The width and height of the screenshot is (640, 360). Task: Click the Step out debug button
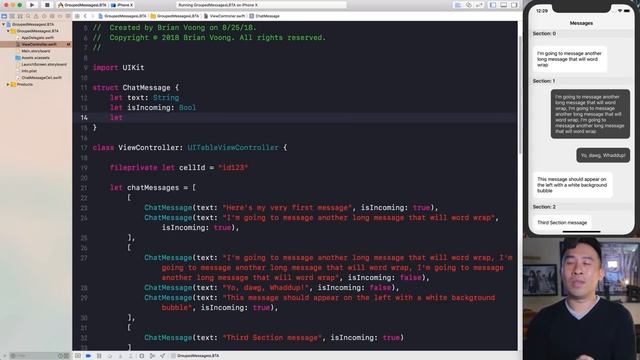[131, 356]
